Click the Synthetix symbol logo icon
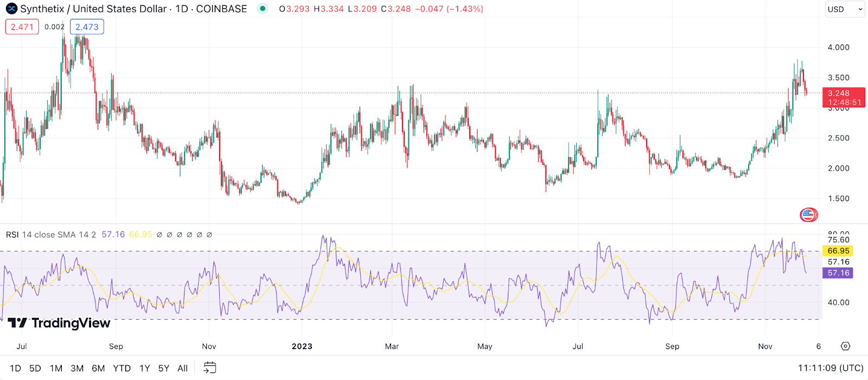The width and height of the screenshot is (868, 380). tap(11, 9)
